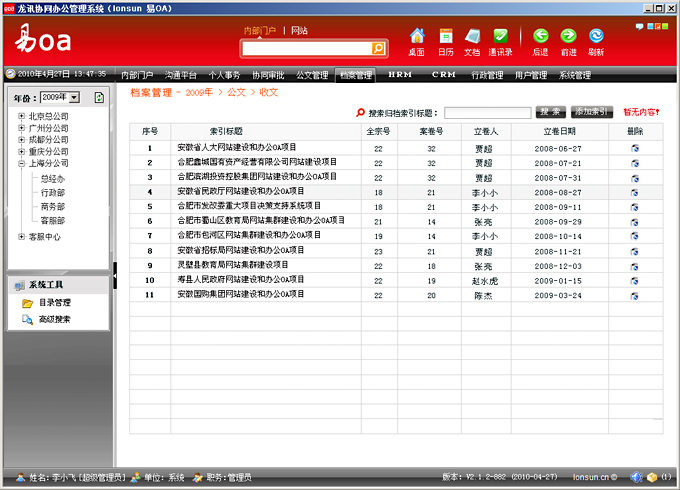The width and height of the screenshot is (680, 490).
Task: Click the 搜索 search button
Action: click(x=551, y=112)
